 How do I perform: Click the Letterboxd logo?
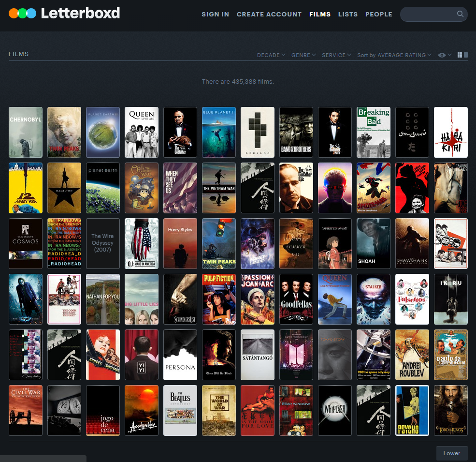pyautogui.click(x=64, y=14)
